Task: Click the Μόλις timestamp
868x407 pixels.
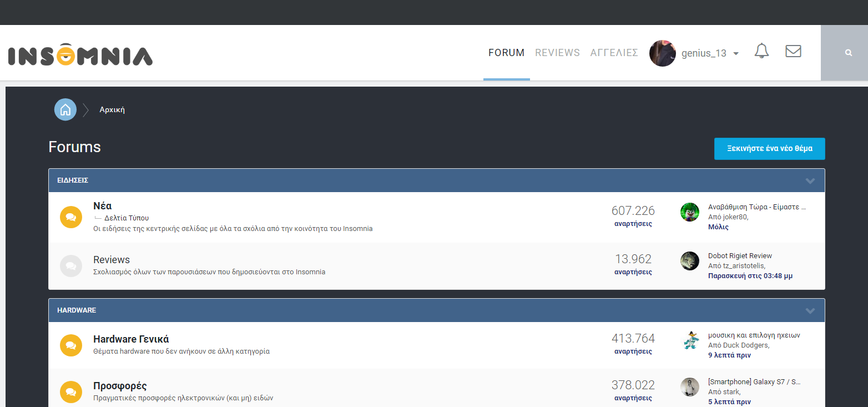Action: pyautogui.click(x=718, y=227)
